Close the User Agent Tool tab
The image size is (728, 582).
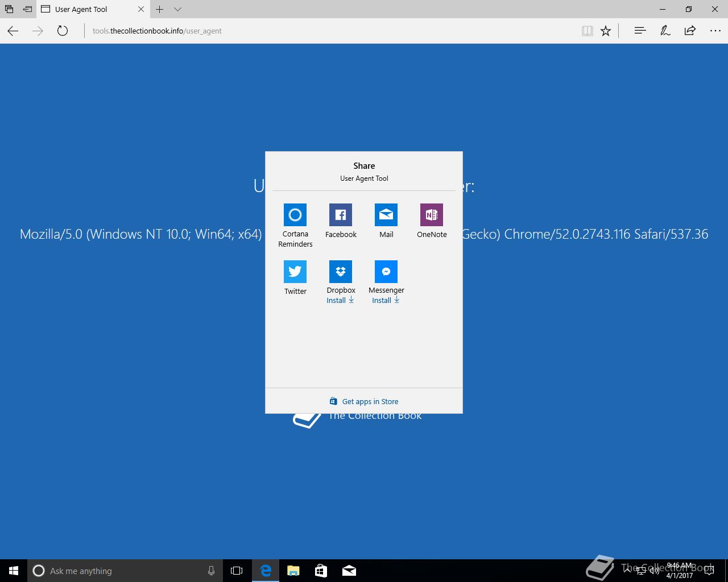(x=141, y=9)
